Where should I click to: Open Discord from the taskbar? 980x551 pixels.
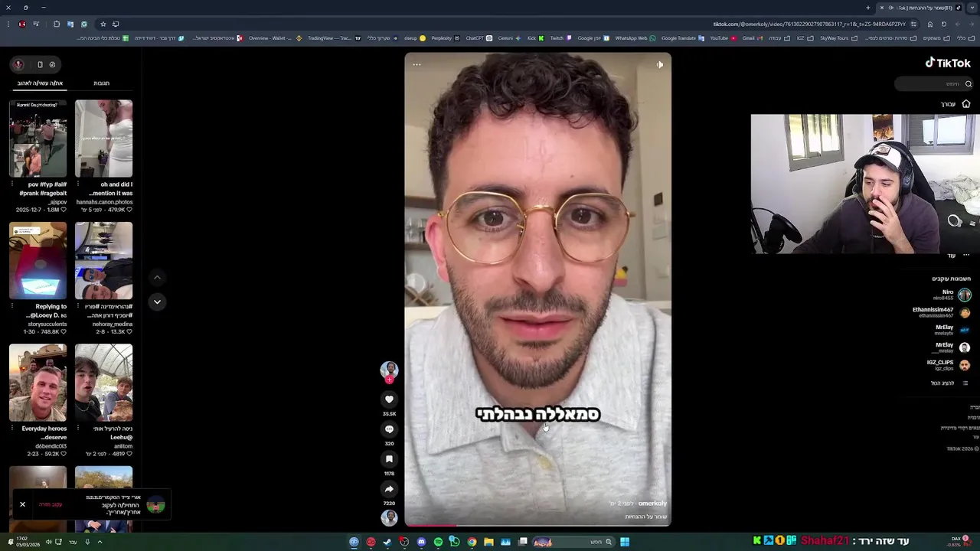pos(421,542)
